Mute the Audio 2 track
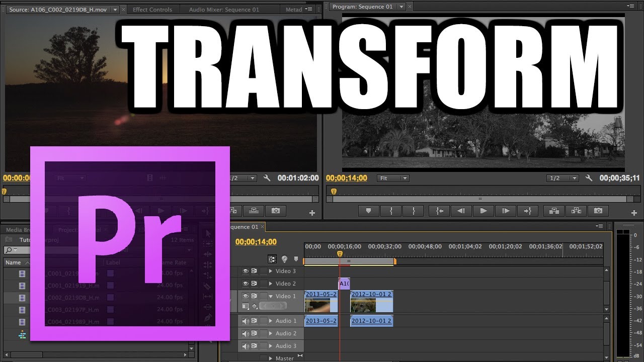 (246, 333)
